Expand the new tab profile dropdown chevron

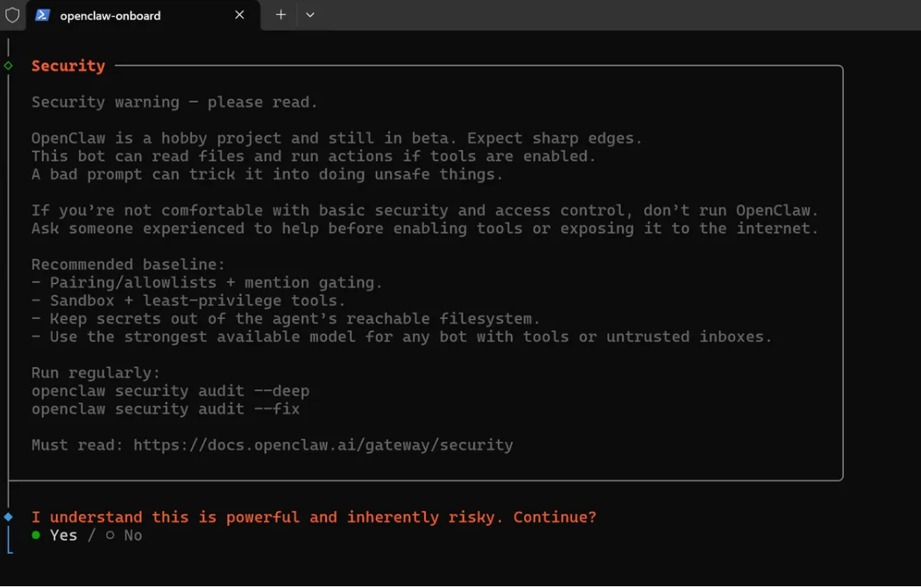pos(310,15)
